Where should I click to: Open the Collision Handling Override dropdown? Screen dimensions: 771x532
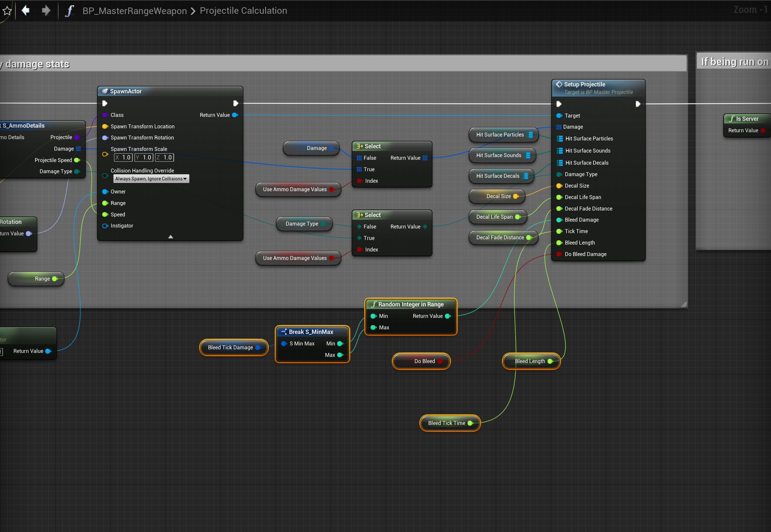[x=151, y=179]
